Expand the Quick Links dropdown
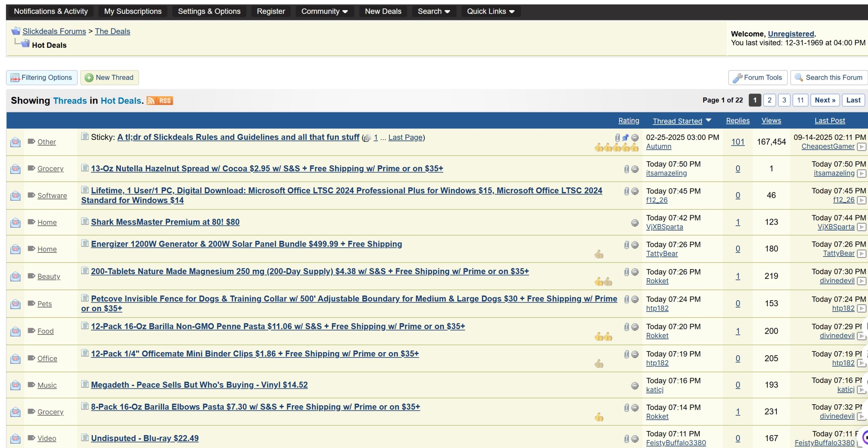This screenshot has width=868, height=448. click(491, 11)
